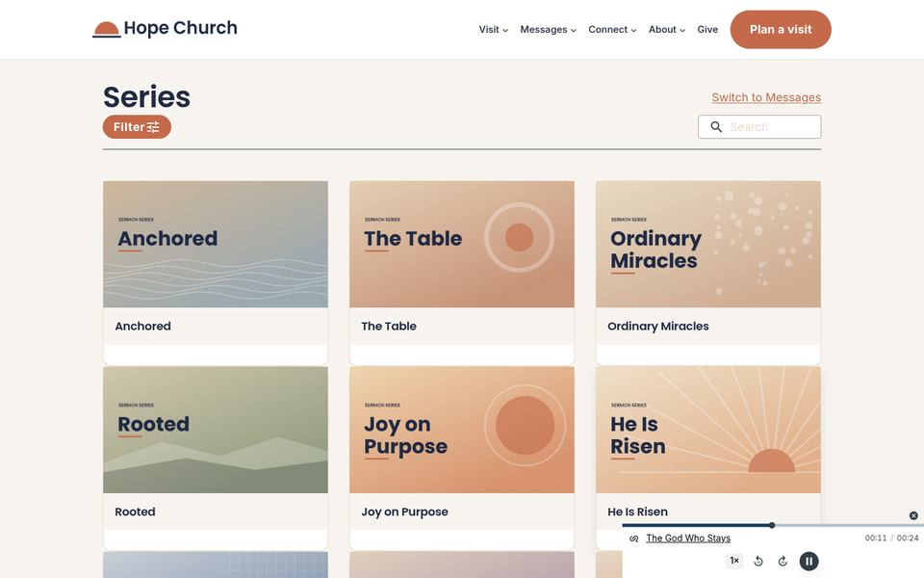This screenshot has width=924, height=578.
Task: Click the Hope Church sunrise logo icon
Action: [107, 30]
